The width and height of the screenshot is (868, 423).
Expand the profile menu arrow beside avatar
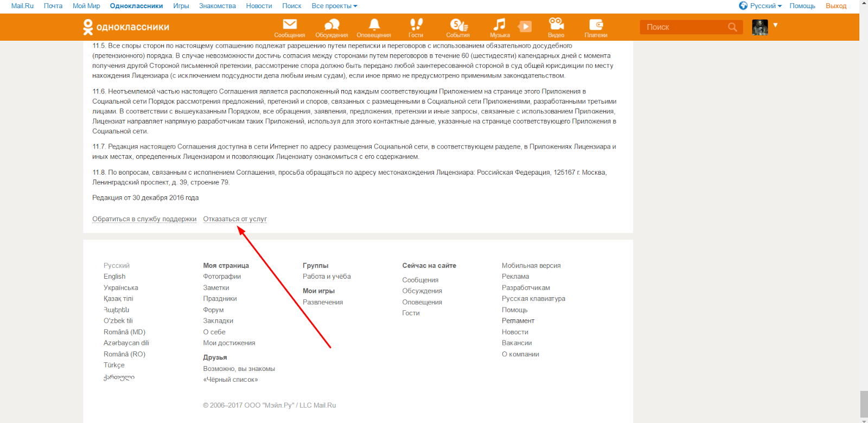tap(776, 25)
